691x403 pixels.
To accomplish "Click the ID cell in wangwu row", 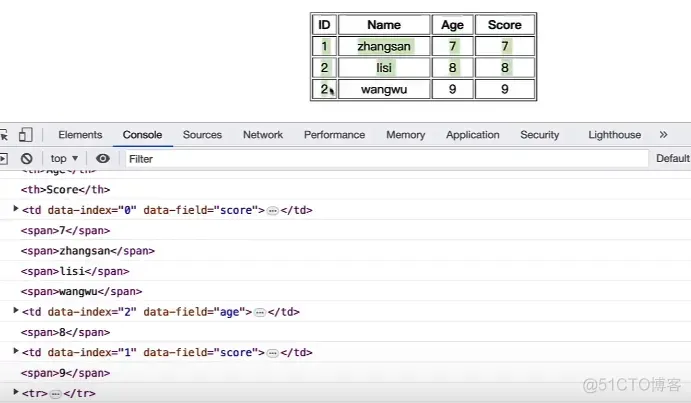I will (324, 89).
